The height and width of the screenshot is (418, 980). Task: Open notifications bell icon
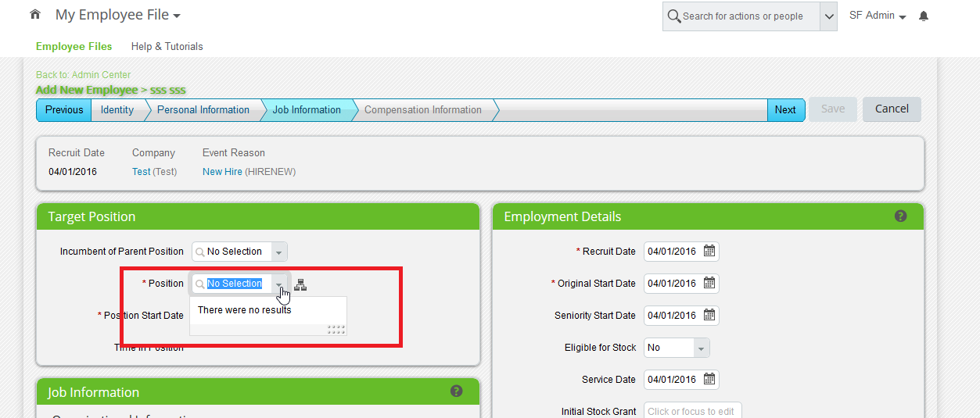924,16
